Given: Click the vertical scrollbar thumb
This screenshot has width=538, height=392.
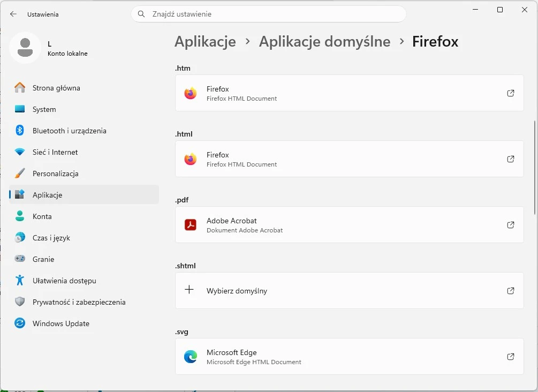Looking at the screenshot, I should pyautogui.click(x=535, y=168).
